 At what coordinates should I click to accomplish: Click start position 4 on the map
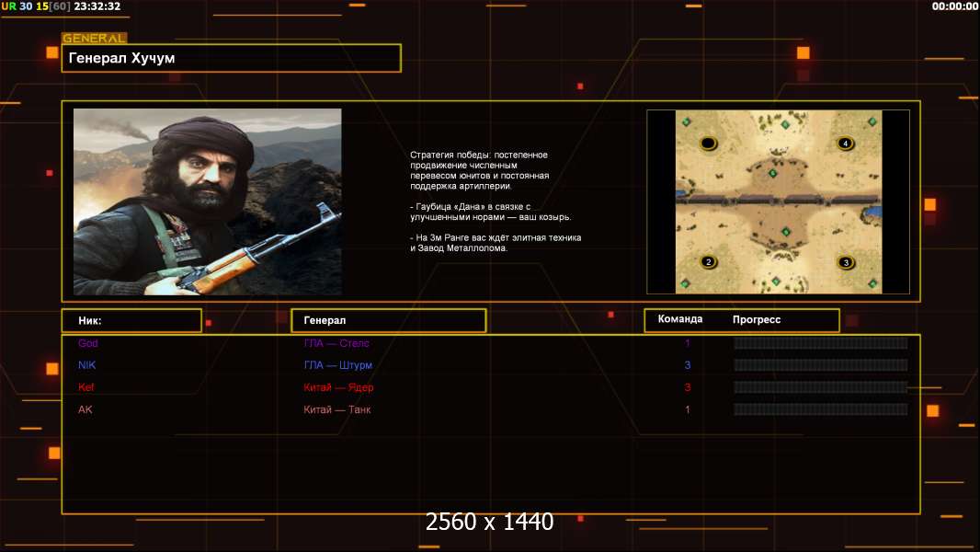[x=845, y=144]
